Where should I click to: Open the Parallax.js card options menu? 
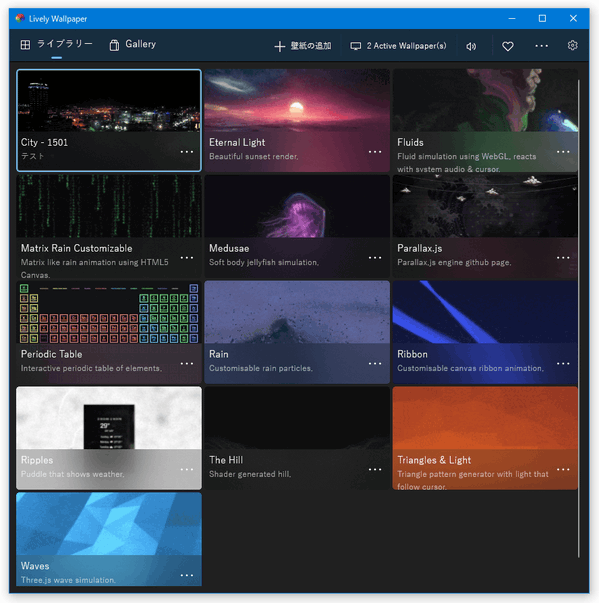click(563, 258)
